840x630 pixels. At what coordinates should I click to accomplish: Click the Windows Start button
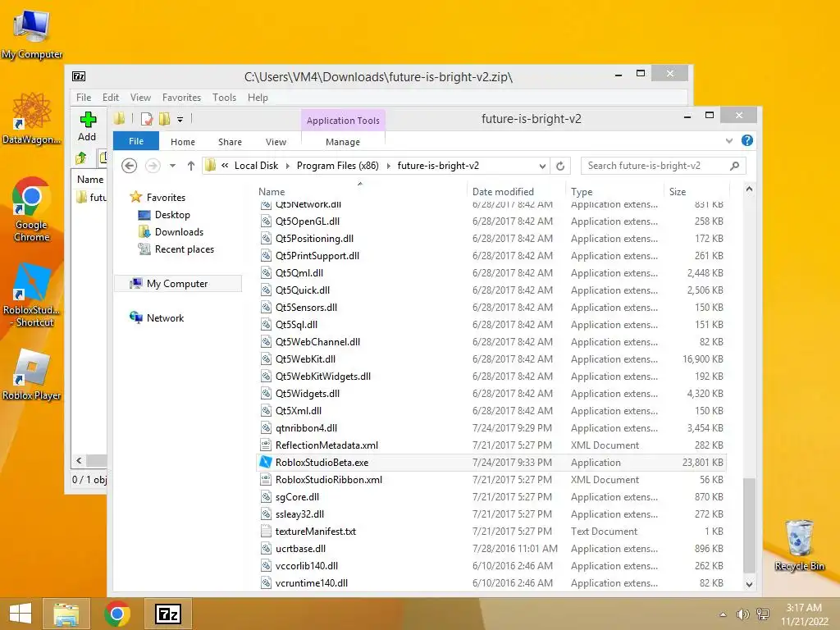pos(21,614)
